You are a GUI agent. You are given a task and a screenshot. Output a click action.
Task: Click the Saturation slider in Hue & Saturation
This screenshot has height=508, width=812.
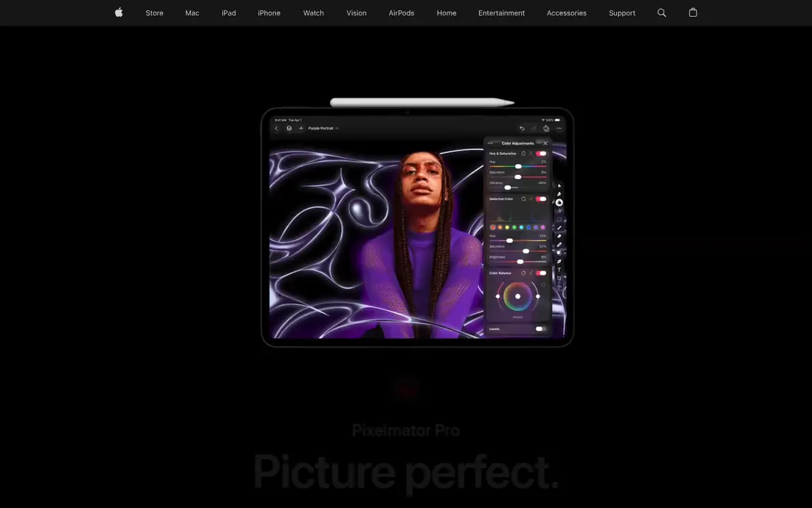(518, 176)
